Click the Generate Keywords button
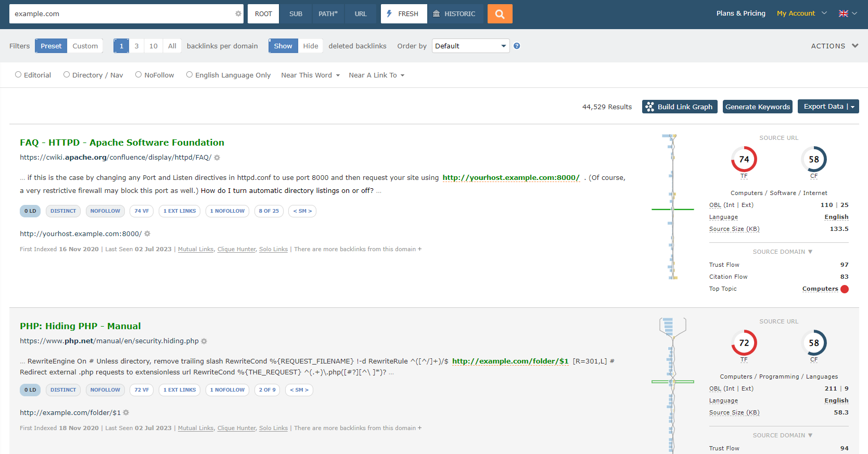This screenshot has height=454, width=868. pyautogui.click(x=757, y=107)
